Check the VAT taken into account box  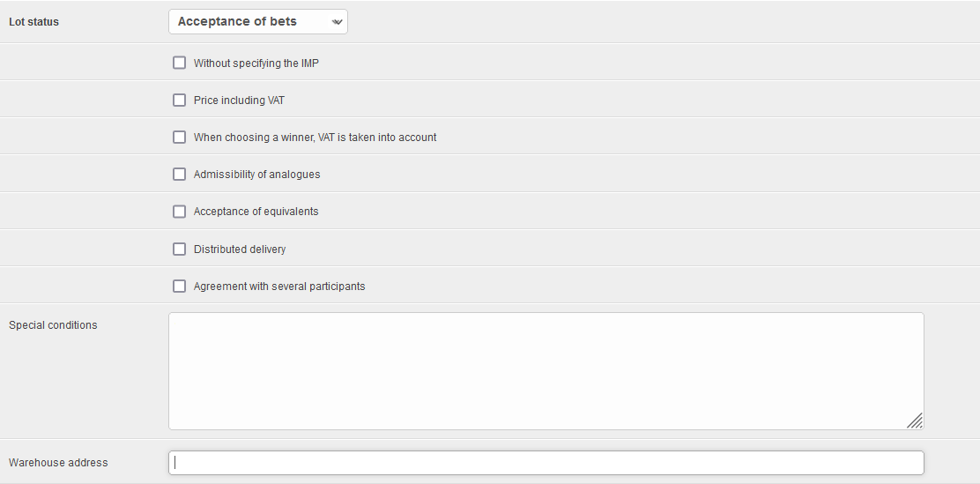tap(180, 138)
